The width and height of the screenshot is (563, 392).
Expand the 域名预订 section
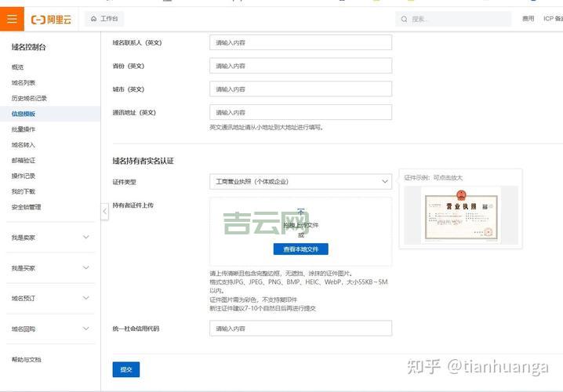(50, 298)
